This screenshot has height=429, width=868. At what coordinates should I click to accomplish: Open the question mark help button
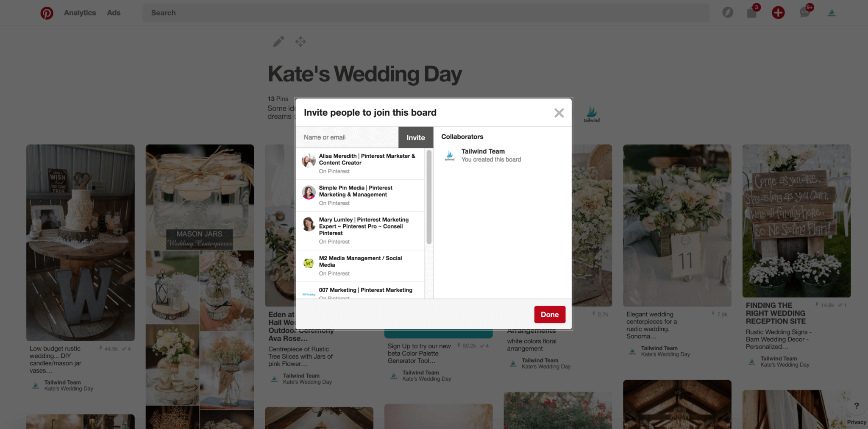(856, 406)
